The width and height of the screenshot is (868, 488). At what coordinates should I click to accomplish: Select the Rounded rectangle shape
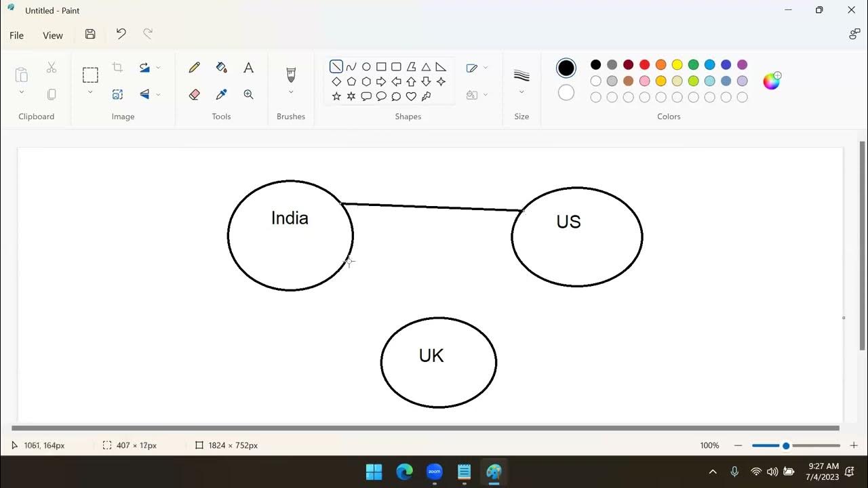(x=396, y=66)
